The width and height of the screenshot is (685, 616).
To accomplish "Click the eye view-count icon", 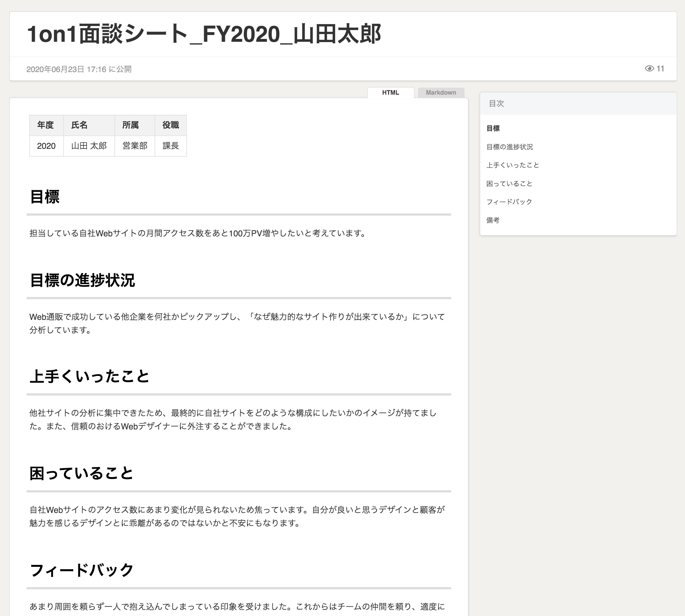I will tap(649, 69).
